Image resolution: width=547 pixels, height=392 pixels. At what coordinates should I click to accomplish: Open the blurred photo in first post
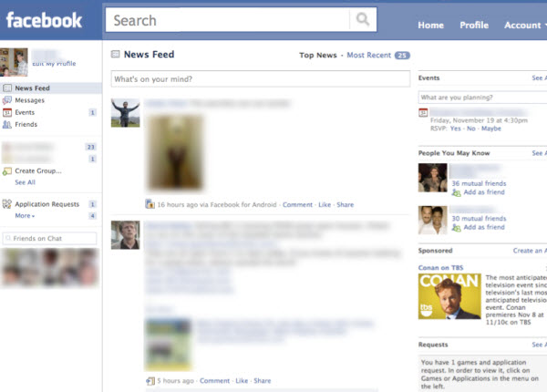point(175,152)
